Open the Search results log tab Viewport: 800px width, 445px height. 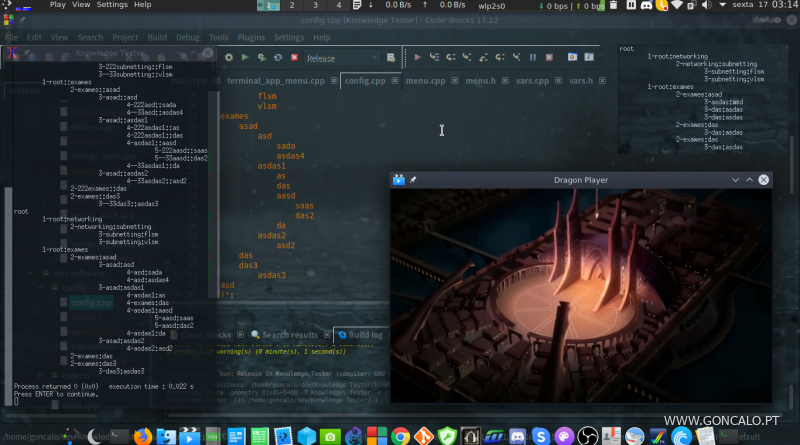coord(289,334)
